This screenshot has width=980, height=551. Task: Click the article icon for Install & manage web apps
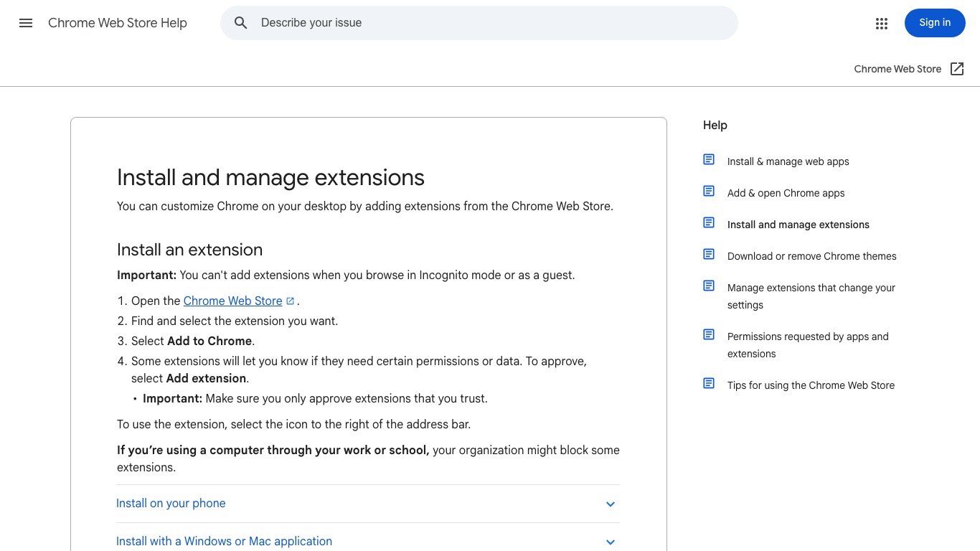(709, 159)
